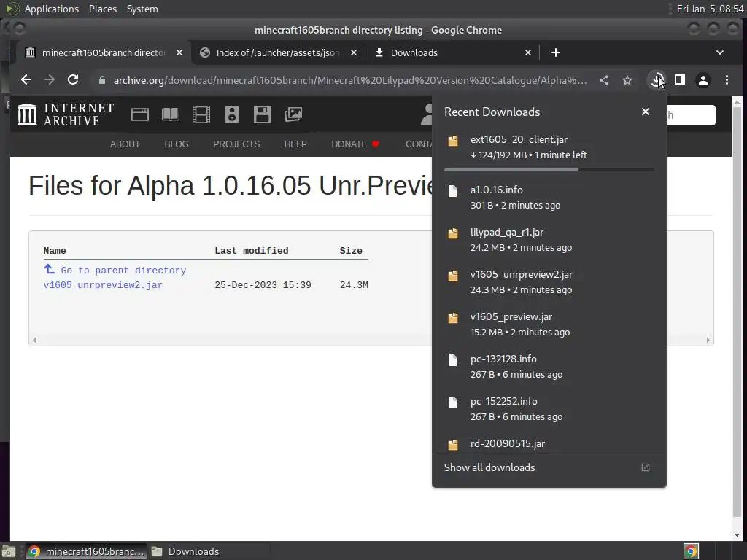Select ext1605_20_client.jar download entry
Screen dimensions: 747x560
point(549,147)
